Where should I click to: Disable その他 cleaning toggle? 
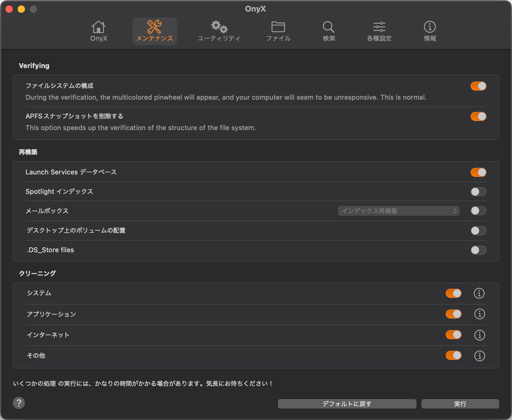[x=454, y=355]
